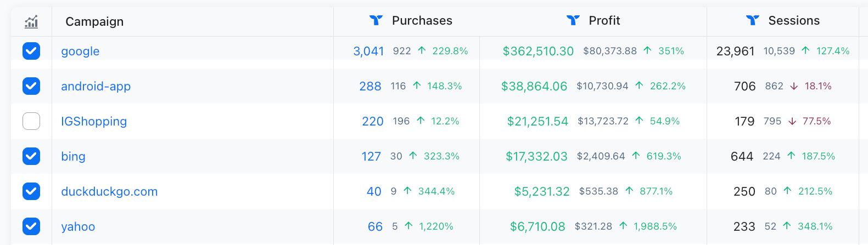
Task: Click android-app purchases value 288
Action: tap(370, 86)
